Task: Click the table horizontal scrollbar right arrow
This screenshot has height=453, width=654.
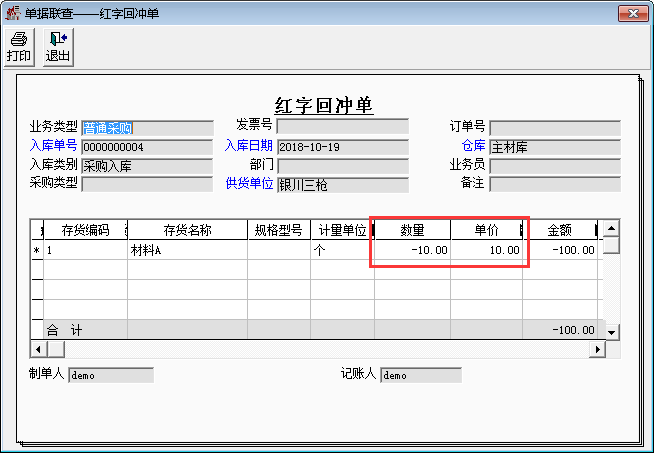Action: pos(597,349)
